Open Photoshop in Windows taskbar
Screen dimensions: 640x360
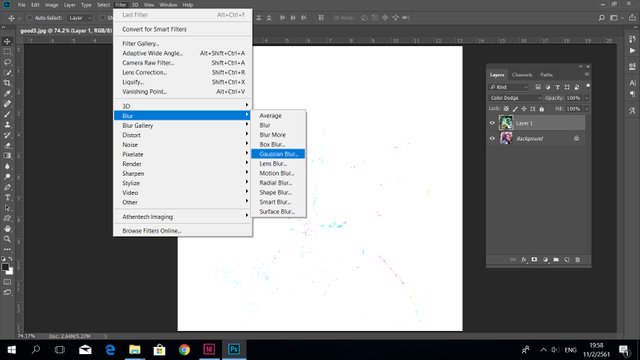[234, 349]
